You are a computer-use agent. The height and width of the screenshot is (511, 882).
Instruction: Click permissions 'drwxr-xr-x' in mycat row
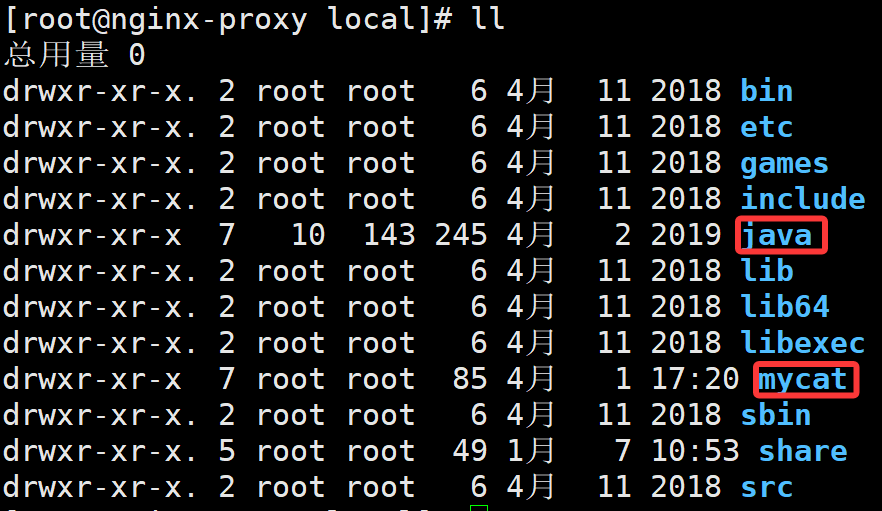pyautogui.click(x=92, y=379)
